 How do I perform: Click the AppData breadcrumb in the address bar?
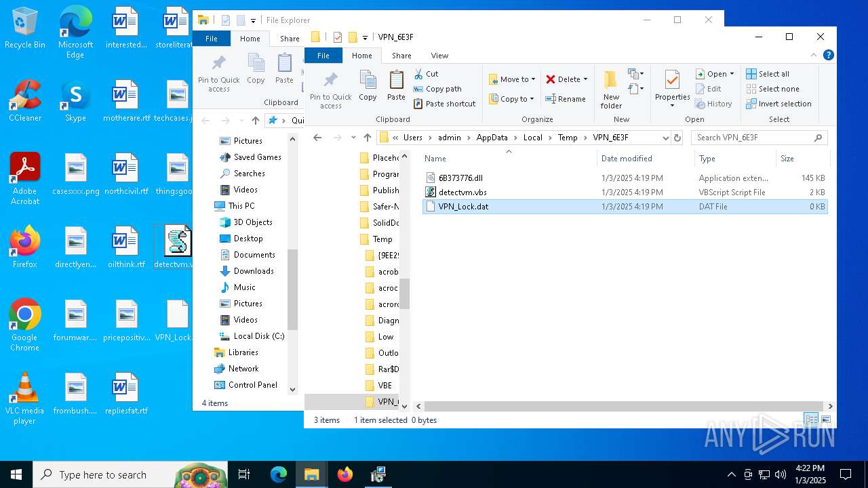point(492,137)
